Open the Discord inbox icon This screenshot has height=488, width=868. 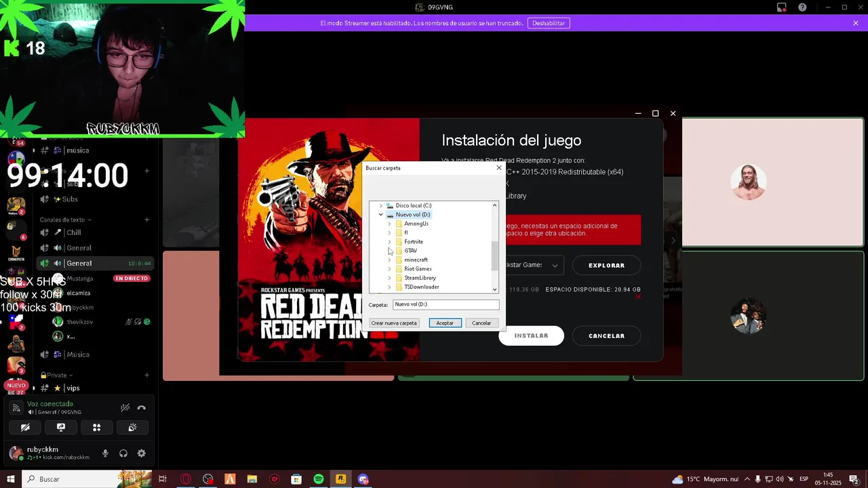coord(782,7)
